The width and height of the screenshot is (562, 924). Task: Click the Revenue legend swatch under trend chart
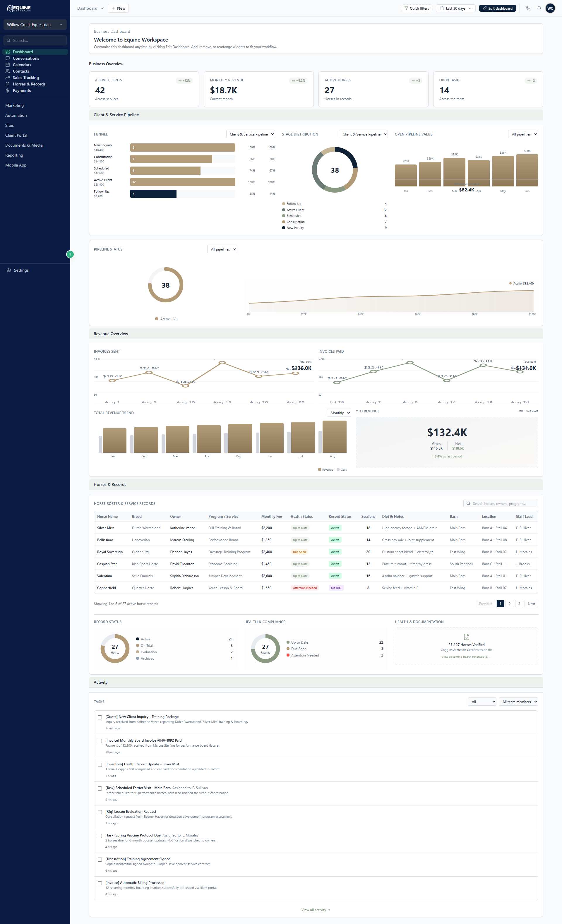tap(319, 469)
